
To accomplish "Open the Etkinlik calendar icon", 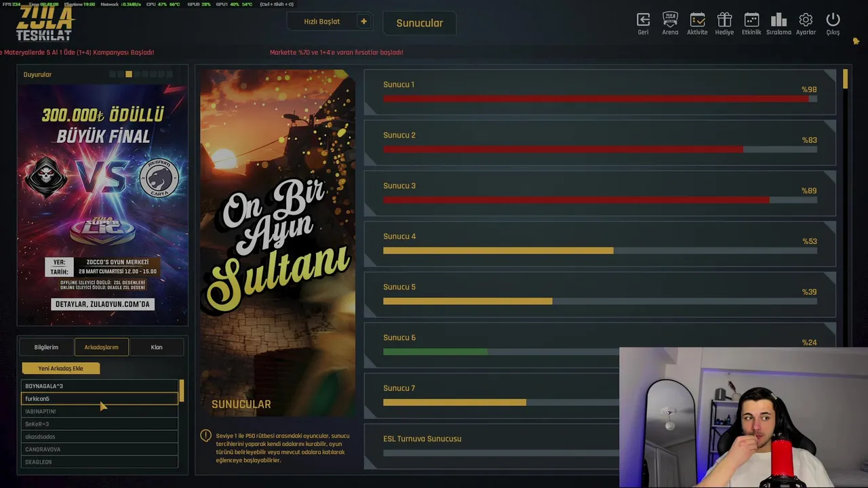I will pos(751,20).
